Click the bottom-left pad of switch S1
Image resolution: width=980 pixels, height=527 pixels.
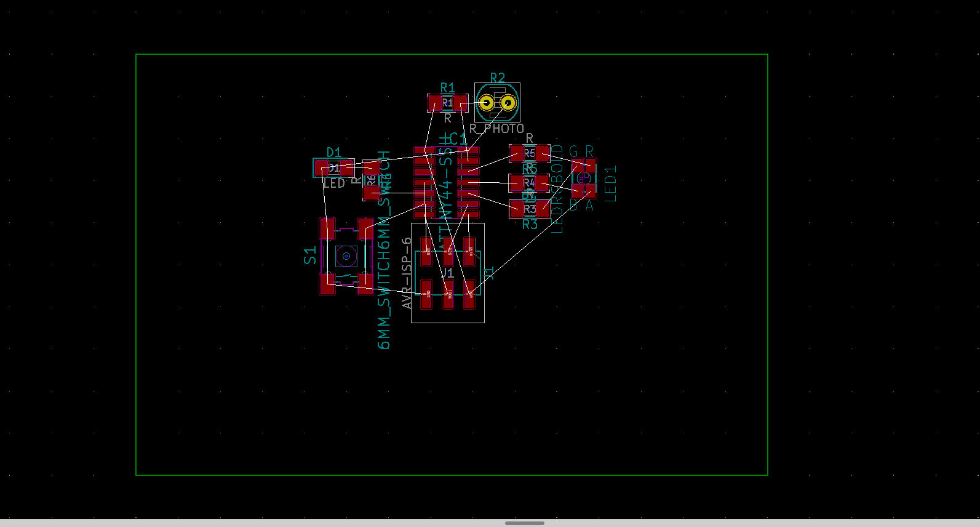[327, 284]
